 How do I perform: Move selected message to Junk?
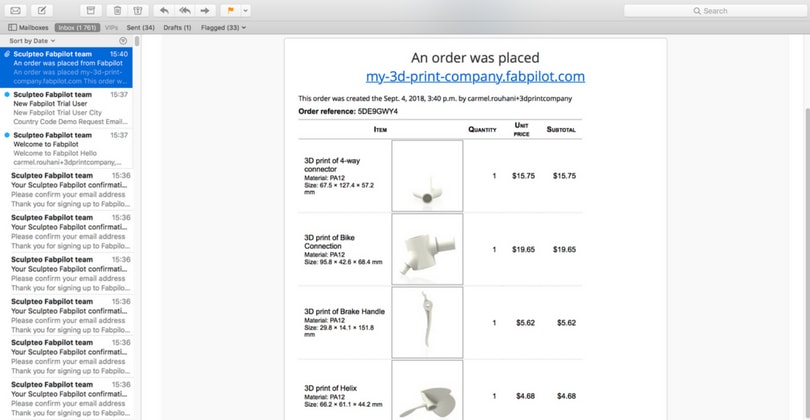138,10
